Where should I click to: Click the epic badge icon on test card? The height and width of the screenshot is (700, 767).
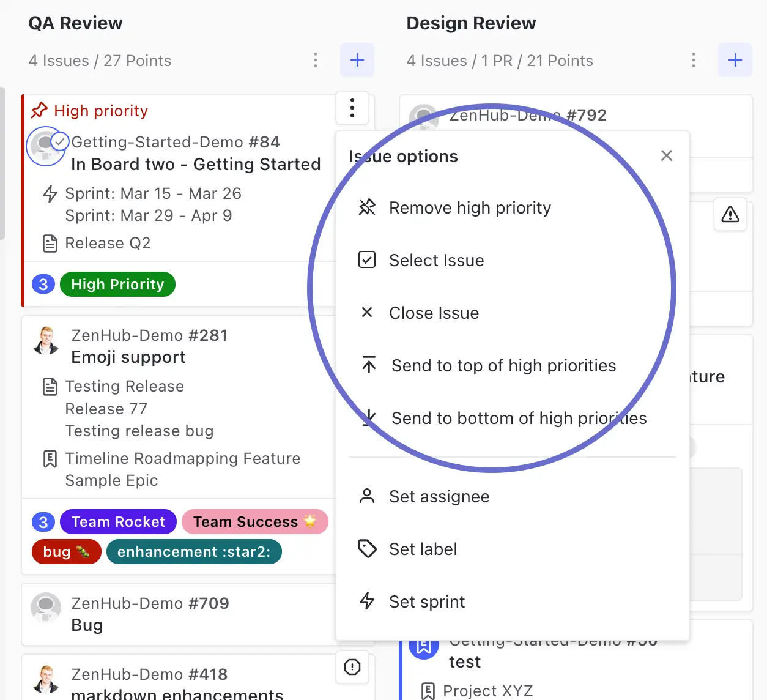pos(424,646)
